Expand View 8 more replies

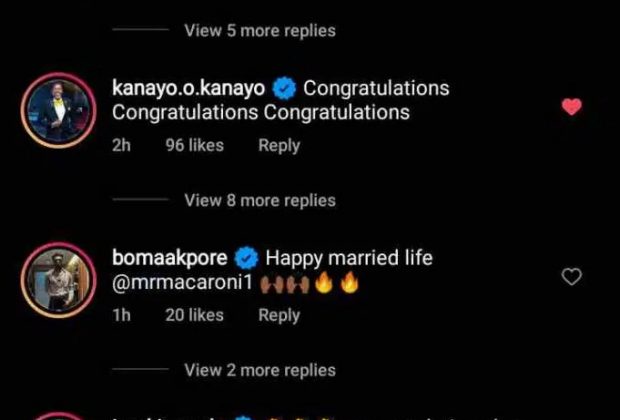tap(259, 200)
